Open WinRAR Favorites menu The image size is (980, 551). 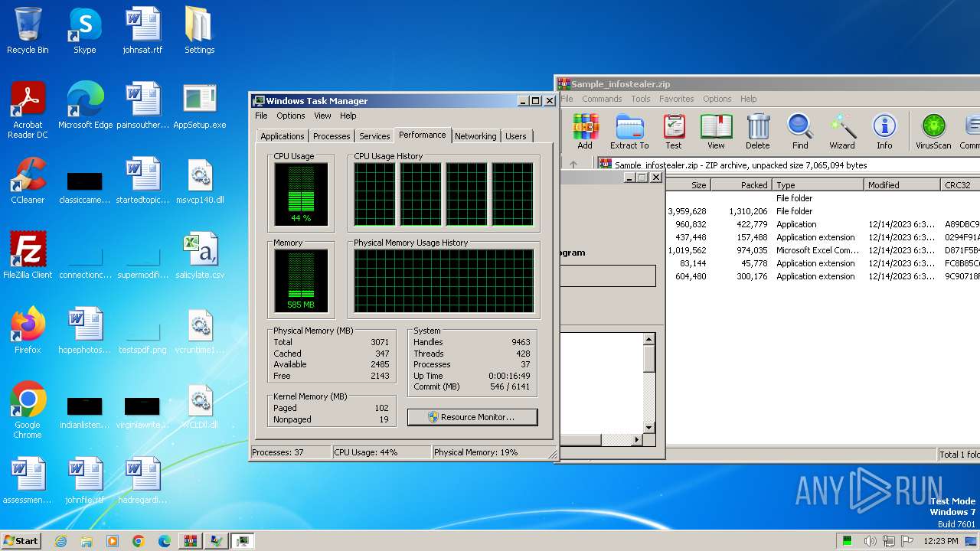677,99
